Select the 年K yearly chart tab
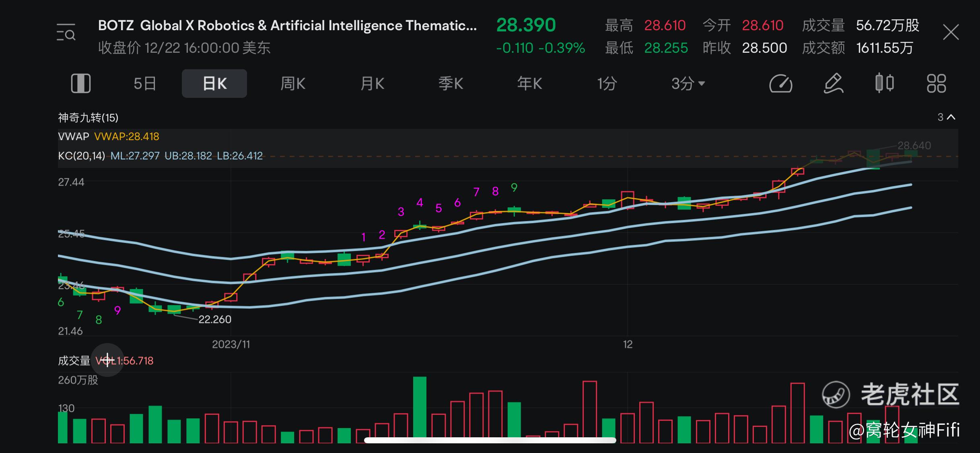 529,83
